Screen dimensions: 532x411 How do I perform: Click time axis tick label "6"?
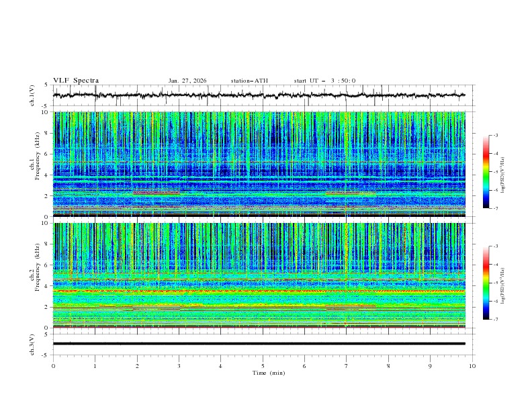pos(304,366)
